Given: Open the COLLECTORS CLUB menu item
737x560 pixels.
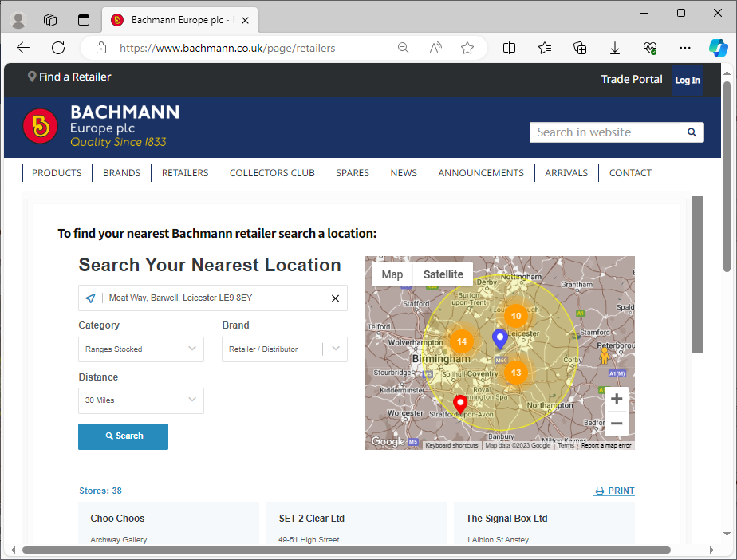Looking at the screenshot, I should pos(272,173).
